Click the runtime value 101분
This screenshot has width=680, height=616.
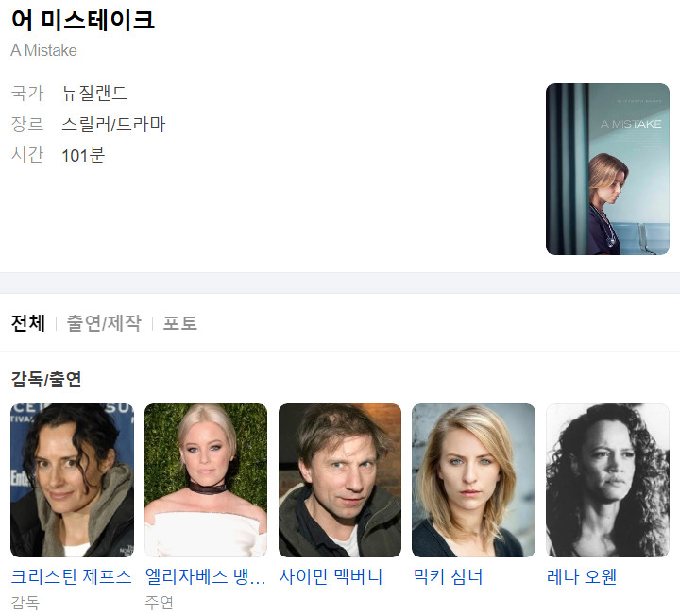[83, 155]
